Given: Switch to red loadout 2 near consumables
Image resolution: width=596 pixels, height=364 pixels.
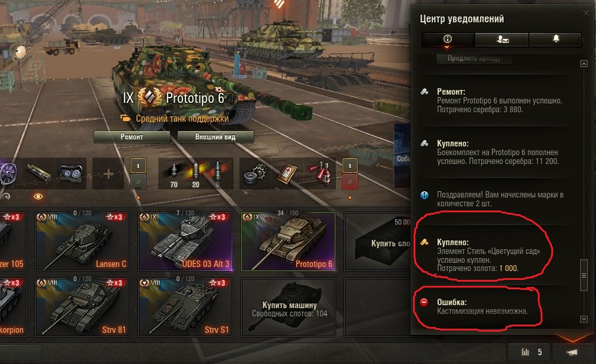Looking at the screenshot, I should 350,182.
